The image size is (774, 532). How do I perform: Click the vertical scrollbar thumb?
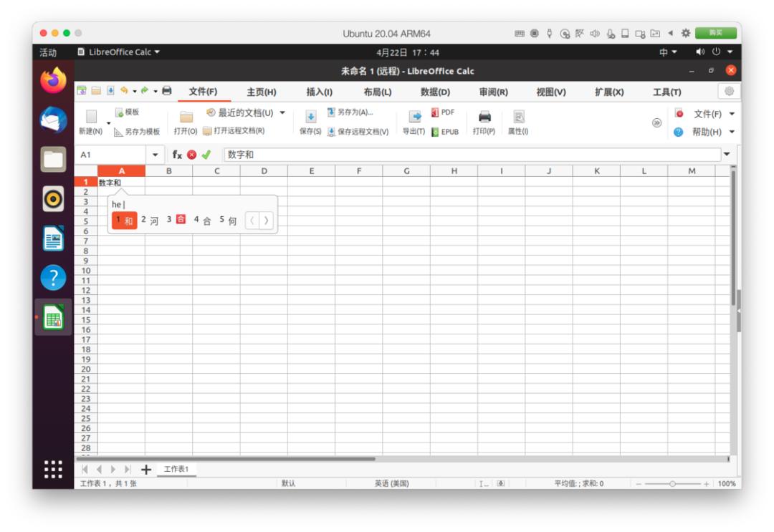click(x=734, y=238)
